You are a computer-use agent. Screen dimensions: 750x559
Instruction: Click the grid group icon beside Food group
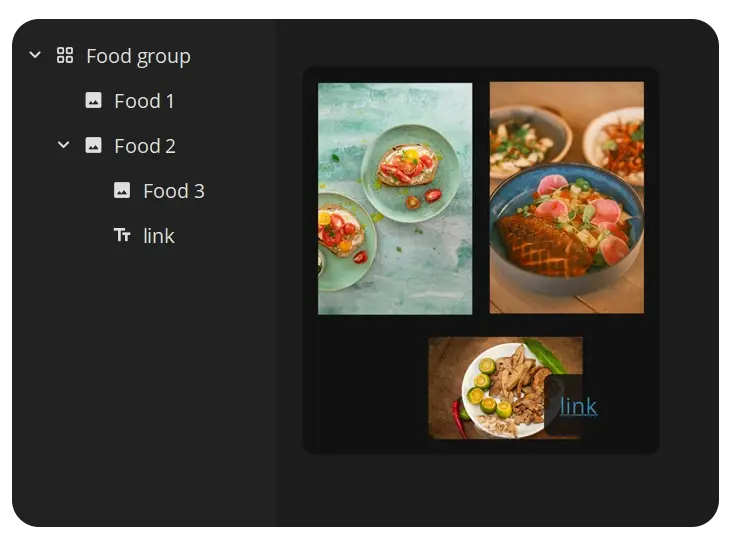65,56
